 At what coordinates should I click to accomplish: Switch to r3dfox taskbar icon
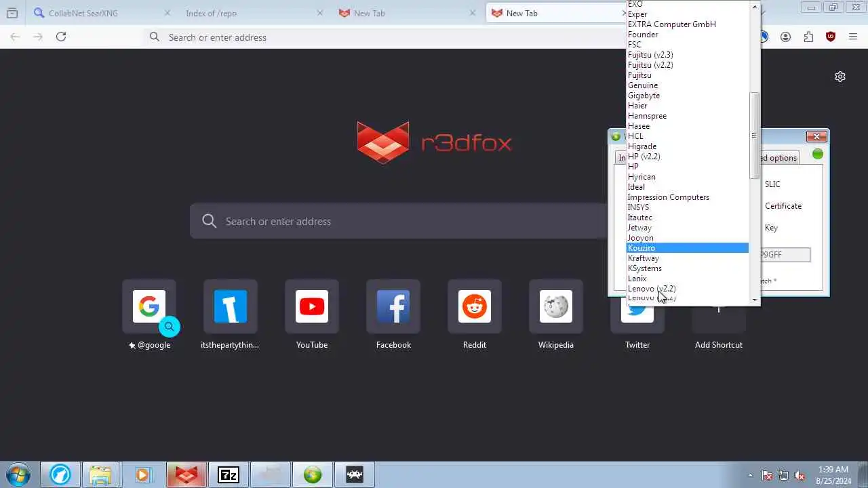[186, 474]
